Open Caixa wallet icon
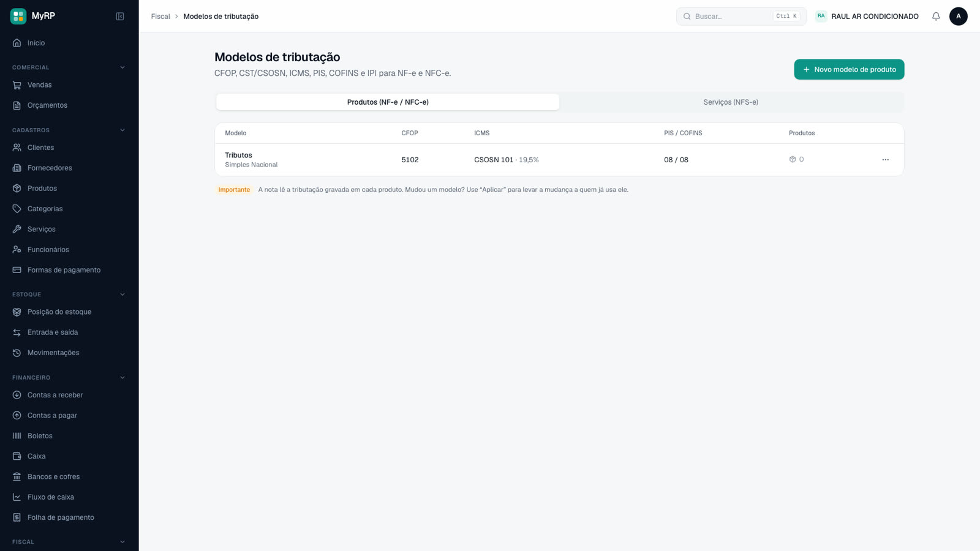980x551 pixels. [x=17, y=456]
